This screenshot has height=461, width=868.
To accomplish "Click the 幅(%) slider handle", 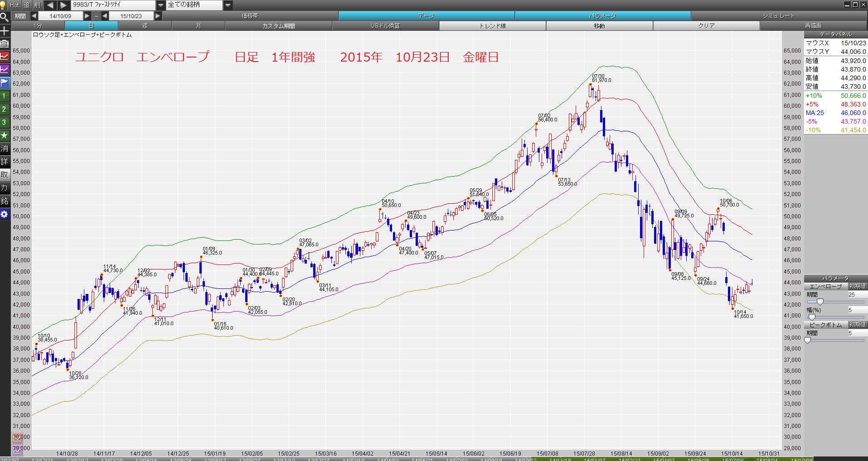I will tap(812, 317).
